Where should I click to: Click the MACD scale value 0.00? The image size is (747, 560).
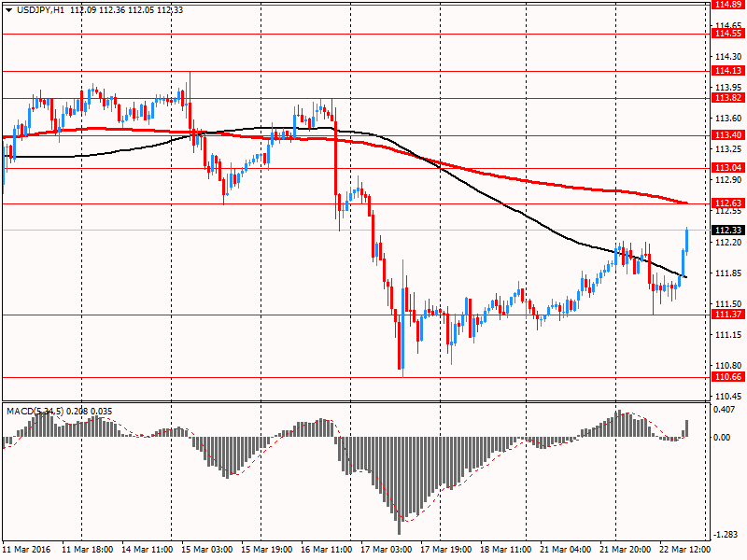[722, 437]
